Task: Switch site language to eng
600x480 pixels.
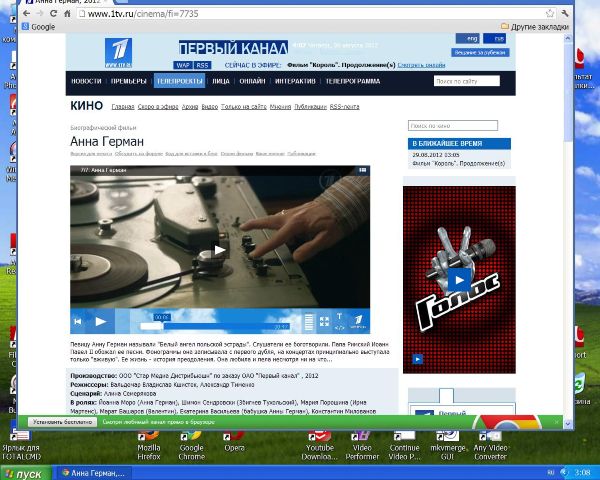Action: (467, 39)
